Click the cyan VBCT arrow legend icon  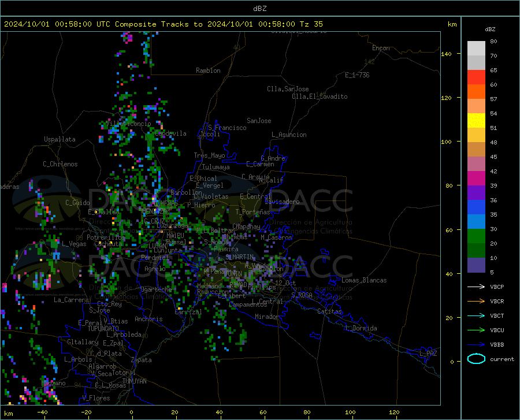pos(476,315)
